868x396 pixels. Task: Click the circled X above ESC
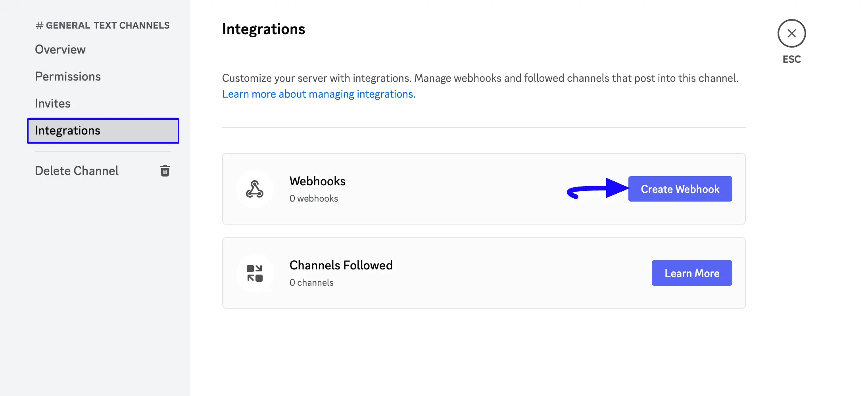coord(791,34)
